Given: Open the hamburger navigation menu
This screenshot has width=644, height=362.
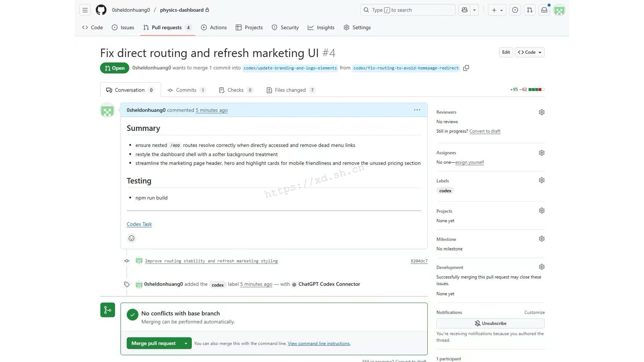Looking at the screenshot, I should coord(85,10).
